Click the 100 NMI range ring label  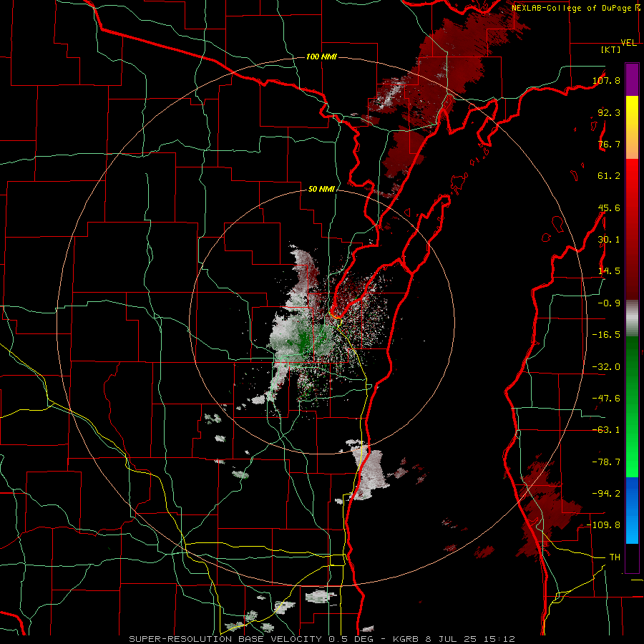click(x=321, y=57)
